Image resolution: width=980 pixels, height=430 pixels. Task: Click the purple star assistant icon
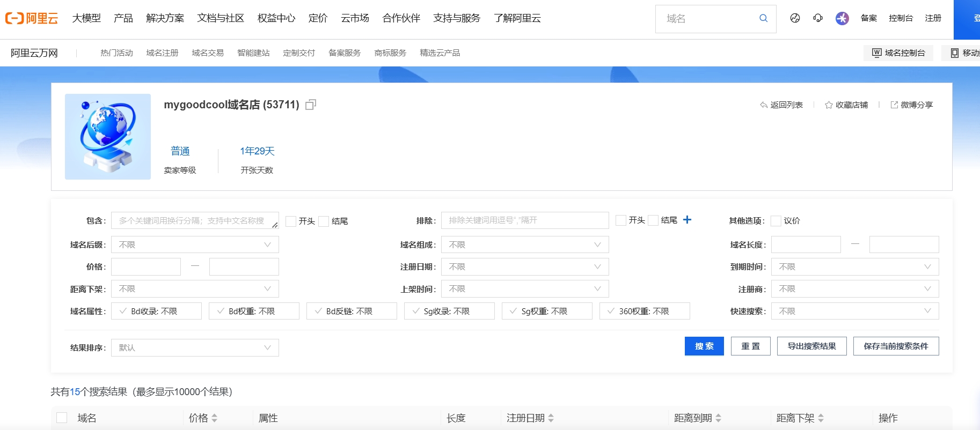(x=842, y=18)
